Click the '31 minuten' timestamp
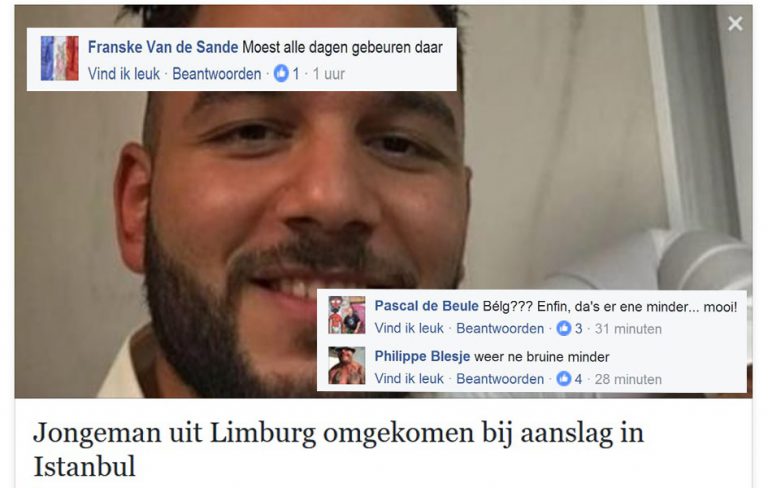This screenshot has height=488, width=768. (628, 329)
